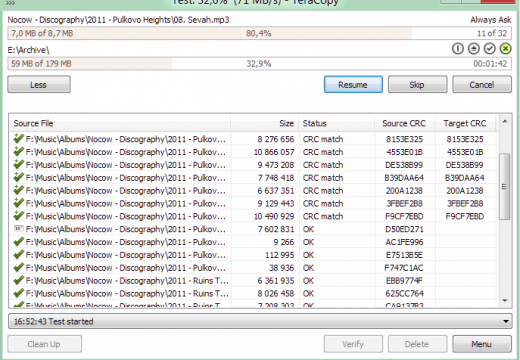Resume the paused test

353,85
